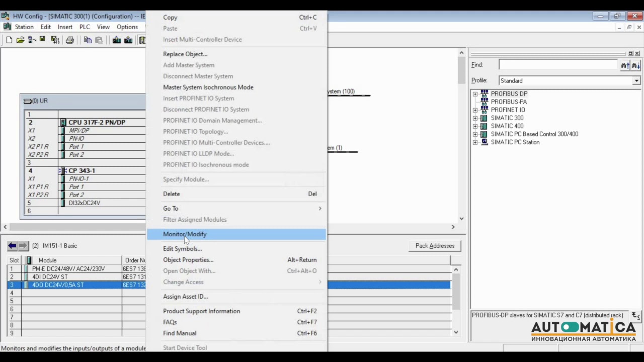The height and width of the screenshot is (362, 644).
Task: Select Copy in the context menu
Action: coord(236,18)
